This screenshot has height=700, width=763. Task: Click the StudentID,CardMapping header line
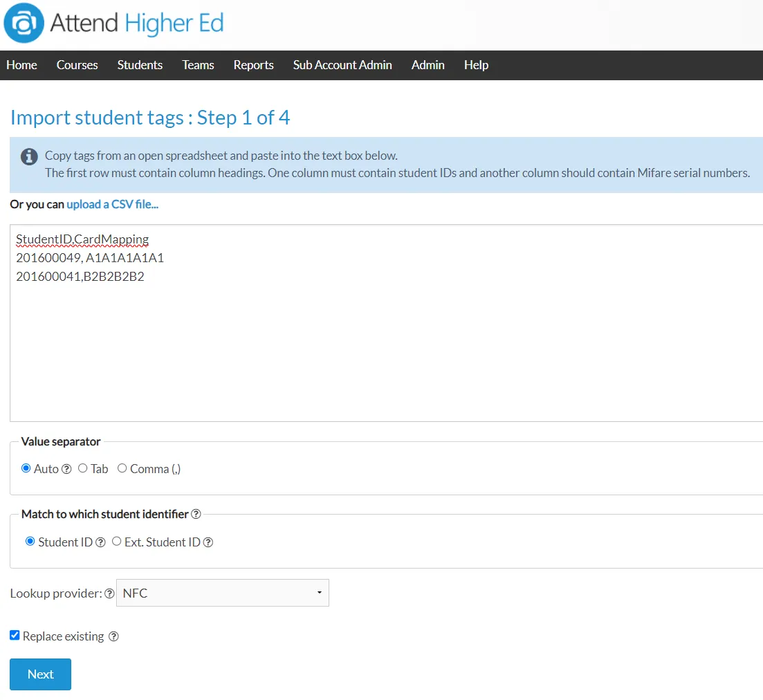point(82,239)
